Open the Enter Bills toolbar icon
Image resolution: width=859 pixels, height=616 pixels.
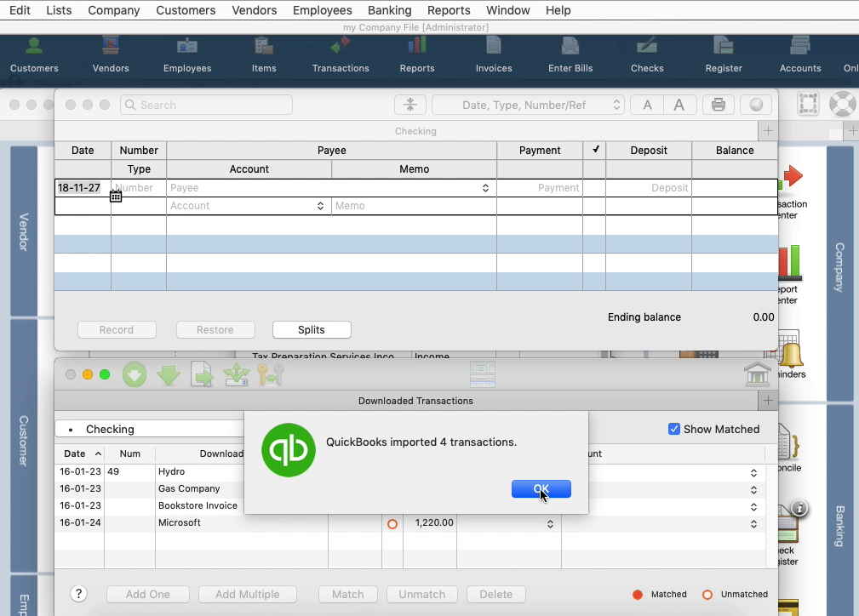point(570,54)
